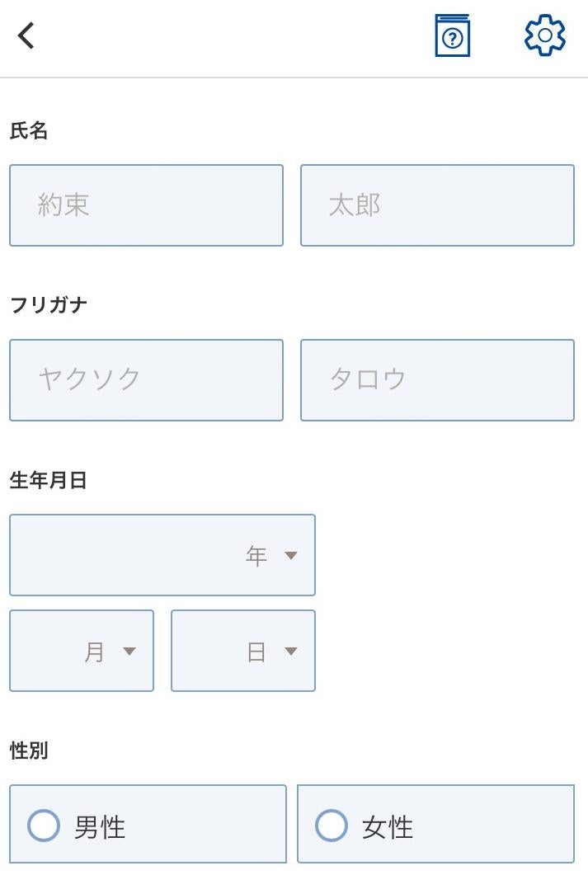Tap the 男性 option label text
588x894 pixels.
100,826
